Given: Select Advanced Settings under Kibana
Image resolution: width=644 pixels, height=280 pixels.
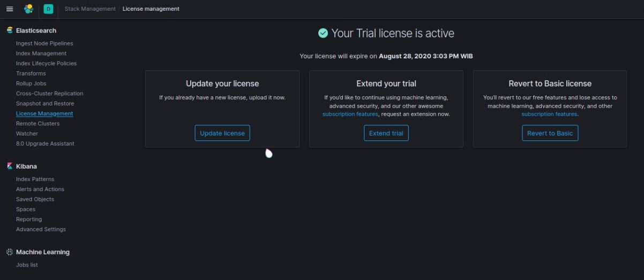Looking at the screenshot, I should pyautogui.click(x=41, y=229).
